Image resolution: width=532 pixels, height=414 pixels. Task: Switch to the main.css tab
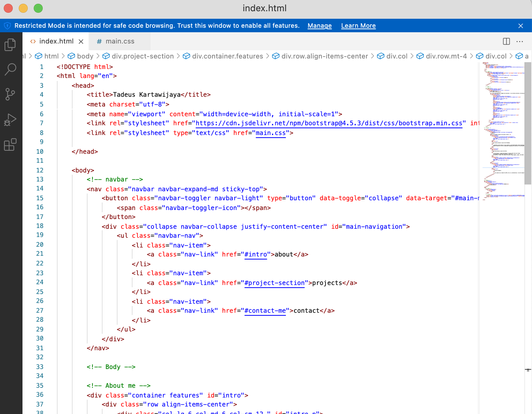120,41
